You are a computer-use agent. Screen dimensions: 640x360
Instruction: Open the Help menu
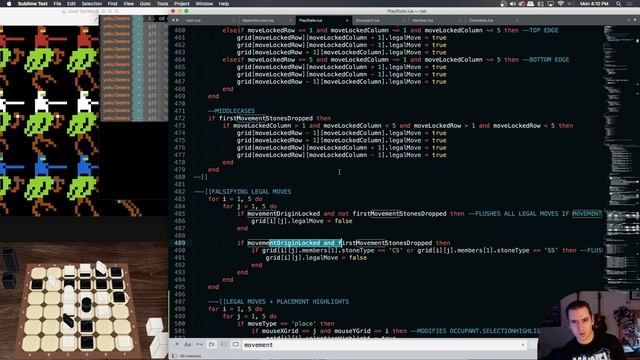coord(224,4)
